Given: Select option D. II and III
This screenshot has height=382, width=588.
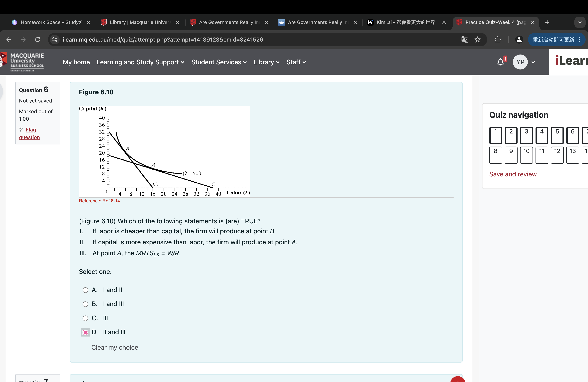Looking at the screenshot, I should pos(85,332).
